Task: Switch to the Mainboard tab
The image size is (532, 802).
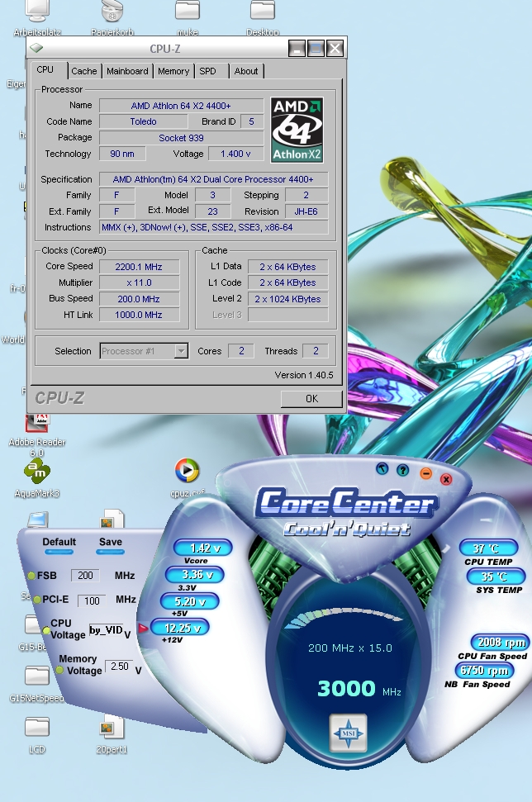Action: (127, 71)
